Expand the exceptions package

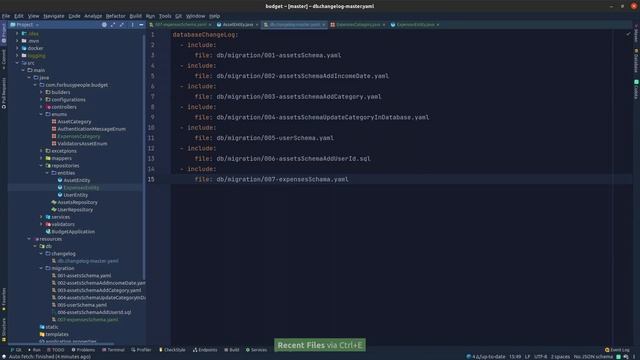41,151
